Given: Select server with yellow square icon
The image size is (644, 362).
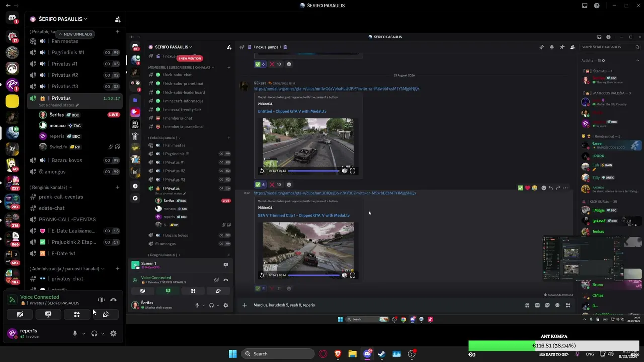Looking at the screenshot, I should pos(12,101).
